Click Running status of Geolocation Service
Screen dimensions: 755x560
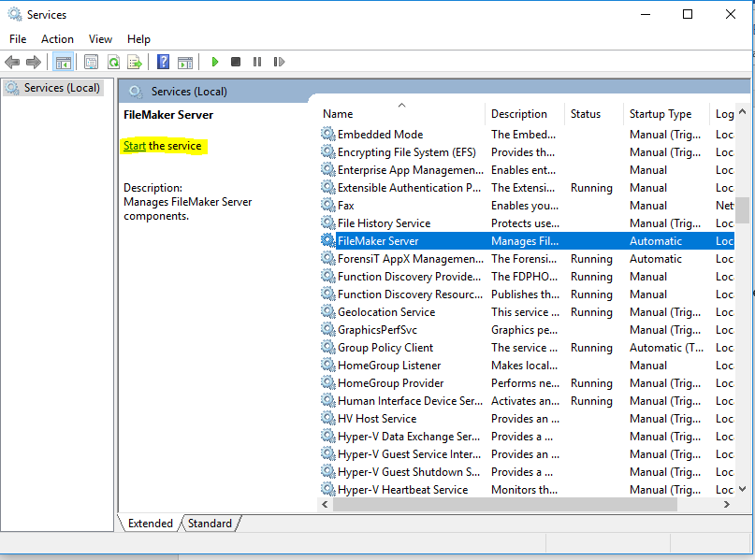coord(591,312)
